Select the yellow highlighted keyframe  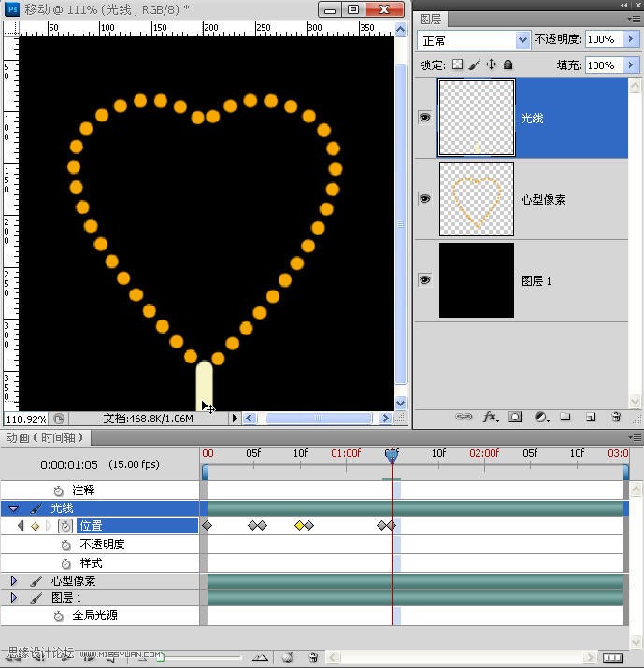tap(299, 526)
